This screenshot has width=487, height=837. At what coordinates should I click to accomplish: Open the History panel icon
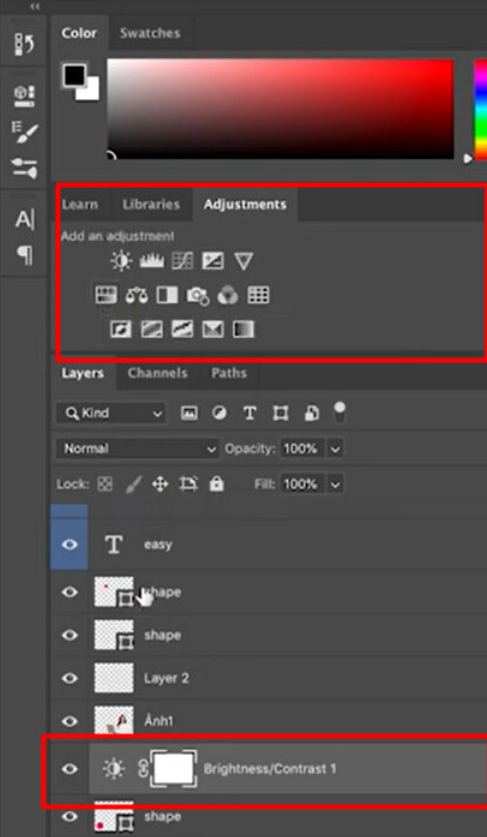(25, 44)
